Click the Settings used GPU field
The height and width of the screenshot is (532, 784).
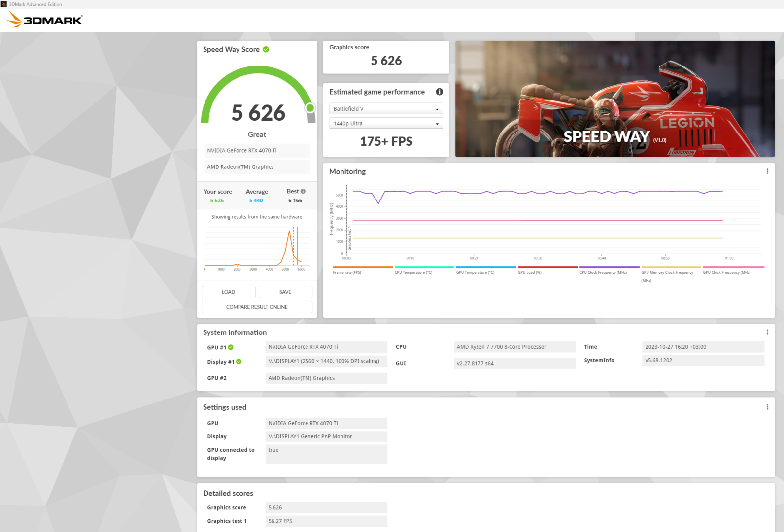point(326,423)
